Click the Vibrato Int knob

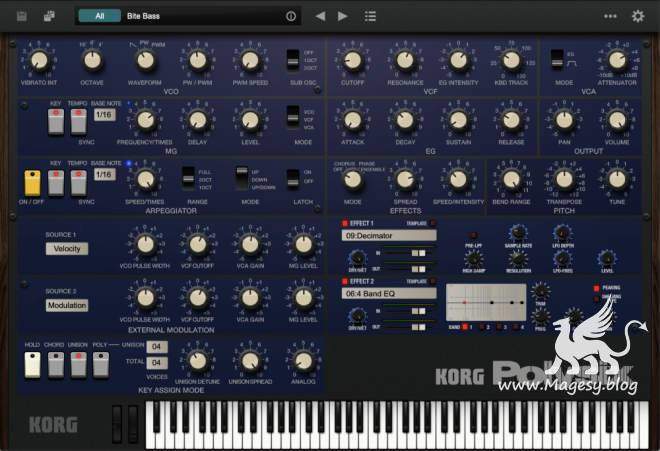[x=39, y=60]
